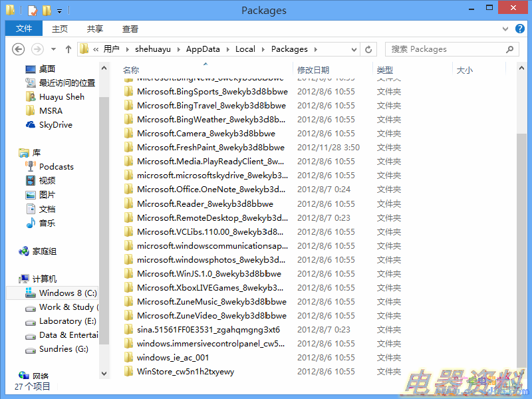
Task: Click the search magnifier icon
Action: (510, 49)
